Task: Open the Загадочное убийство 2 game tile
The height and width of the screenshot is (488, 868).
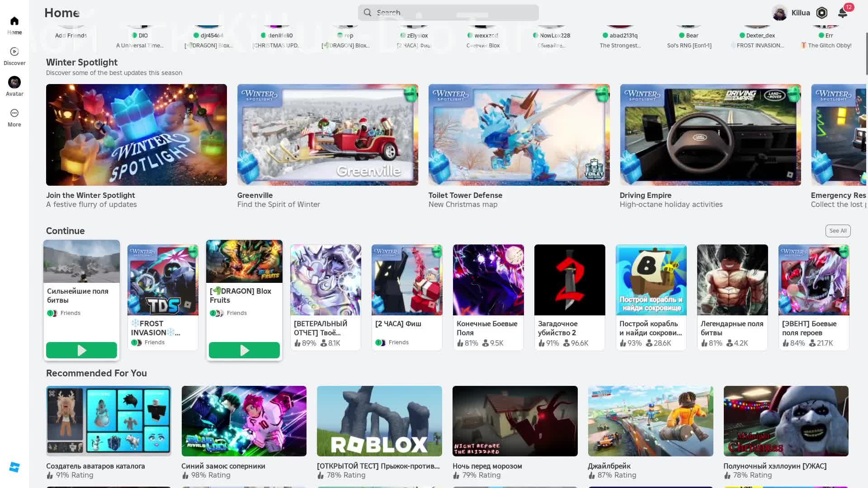Action: tap(569, 280)
